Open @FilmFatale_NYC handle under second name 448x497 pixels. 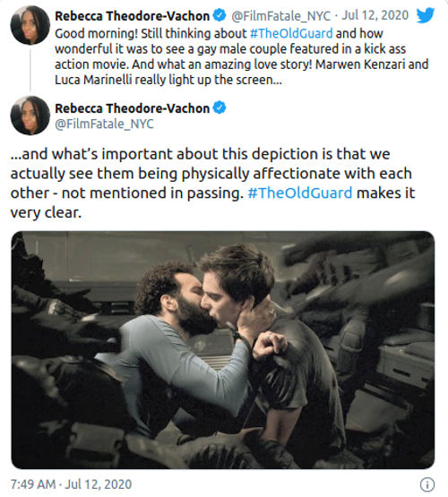click(x=104, y=124)
